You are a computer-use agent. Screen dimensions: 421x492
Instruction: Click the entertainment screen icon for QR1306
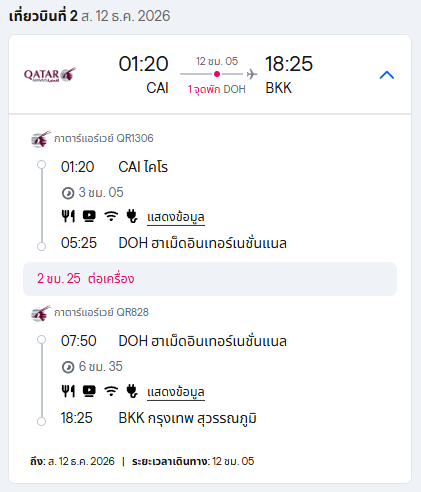[x=89, y=216]
